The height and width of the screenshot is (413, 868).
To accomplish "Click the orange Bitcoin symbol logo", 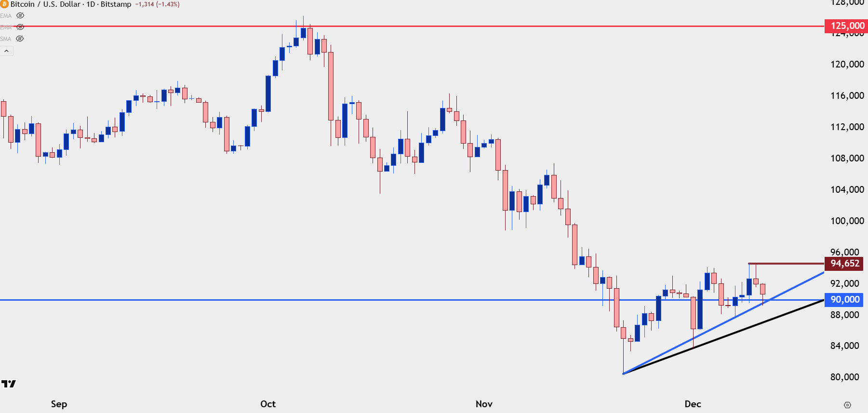I will pos(4,4).
